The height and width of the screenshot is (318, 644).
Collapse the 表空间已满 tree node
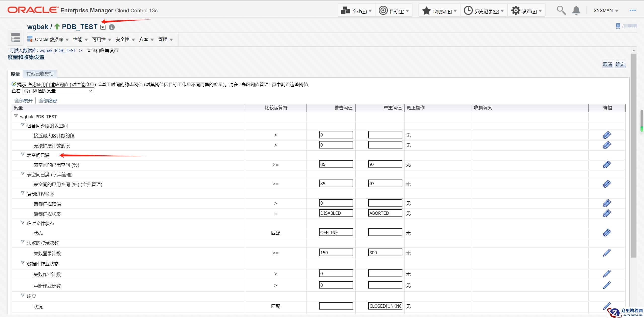pos(23,154)
